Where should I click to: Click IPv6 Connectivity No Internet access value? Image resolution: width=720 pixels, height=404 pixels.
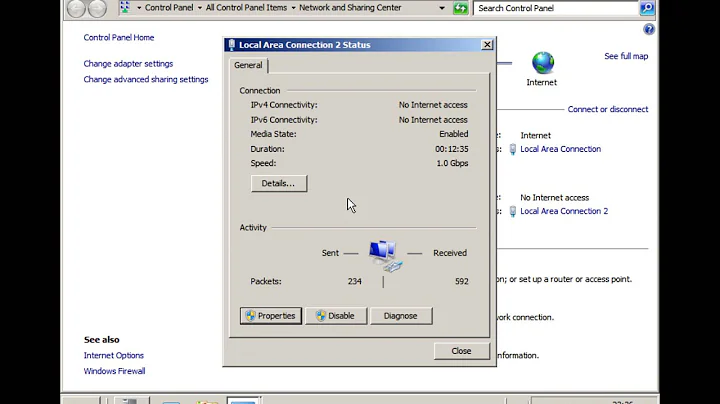pos(433,120)
